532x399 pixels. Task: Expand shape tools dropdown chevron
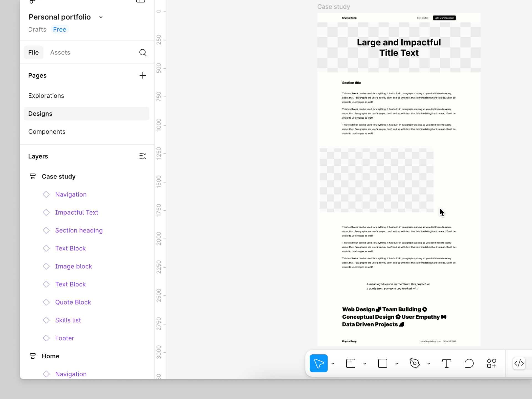397,364
